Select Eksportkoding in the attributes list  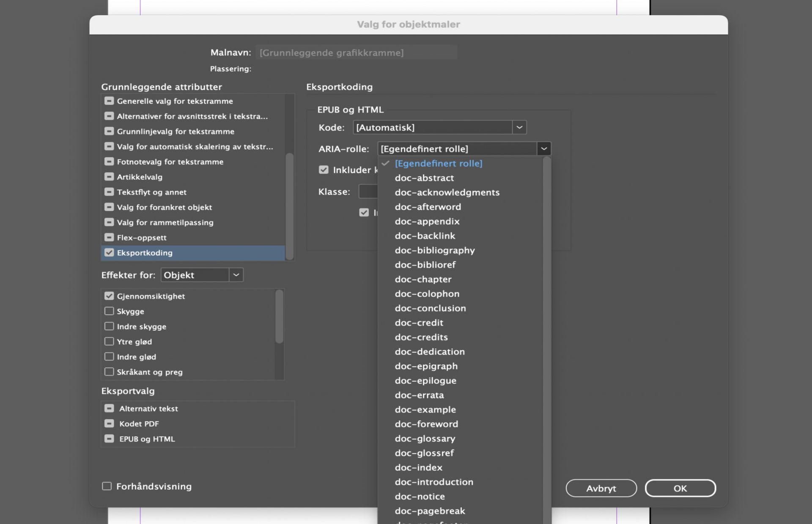(145, 253)
